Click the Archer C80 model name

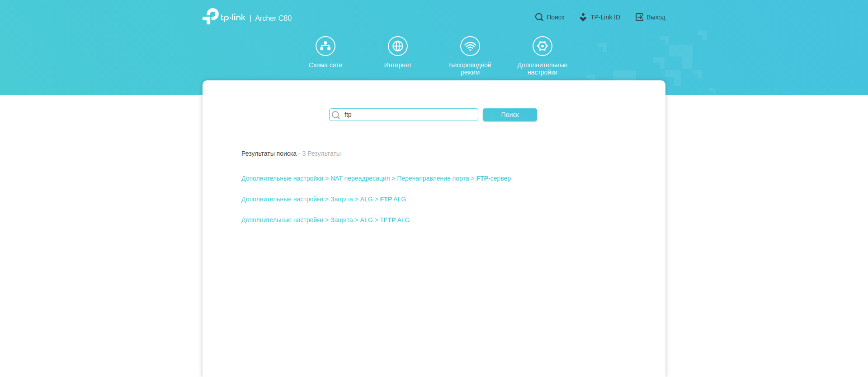[273, 18]
